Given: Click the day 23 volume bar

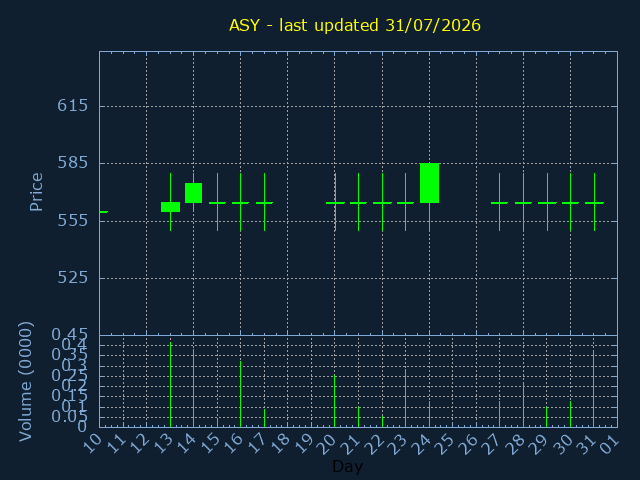Looking at the screenshot, I should pos(405,398).
